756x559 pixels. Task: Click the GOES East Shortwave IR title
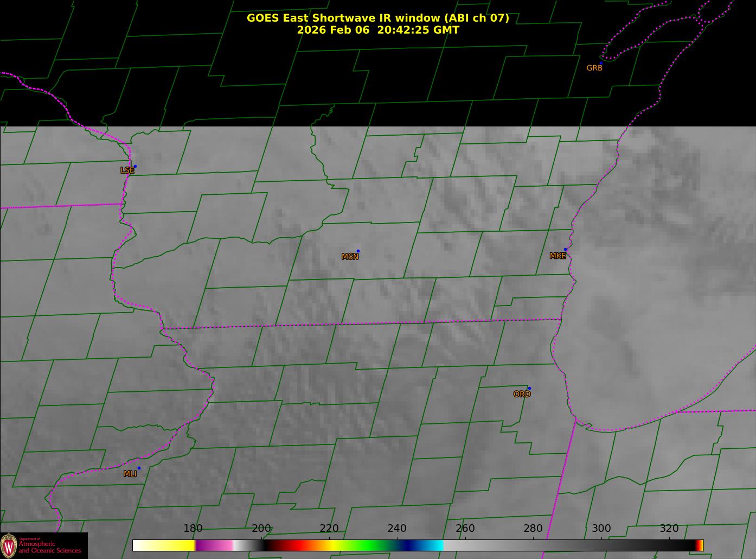click(x=377, y=18)
